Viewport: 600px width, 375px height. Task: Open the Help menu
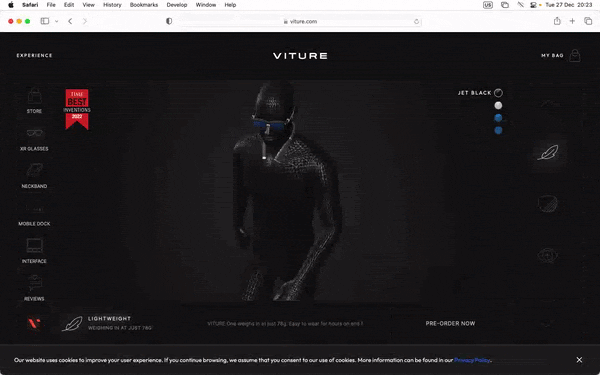(x=230, y=5)
